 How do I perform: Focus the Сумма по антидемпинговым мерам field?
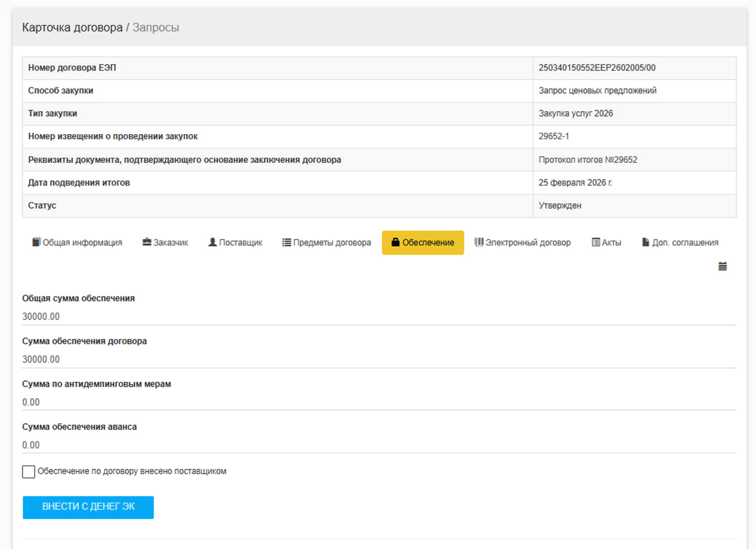tap(379, 403)
